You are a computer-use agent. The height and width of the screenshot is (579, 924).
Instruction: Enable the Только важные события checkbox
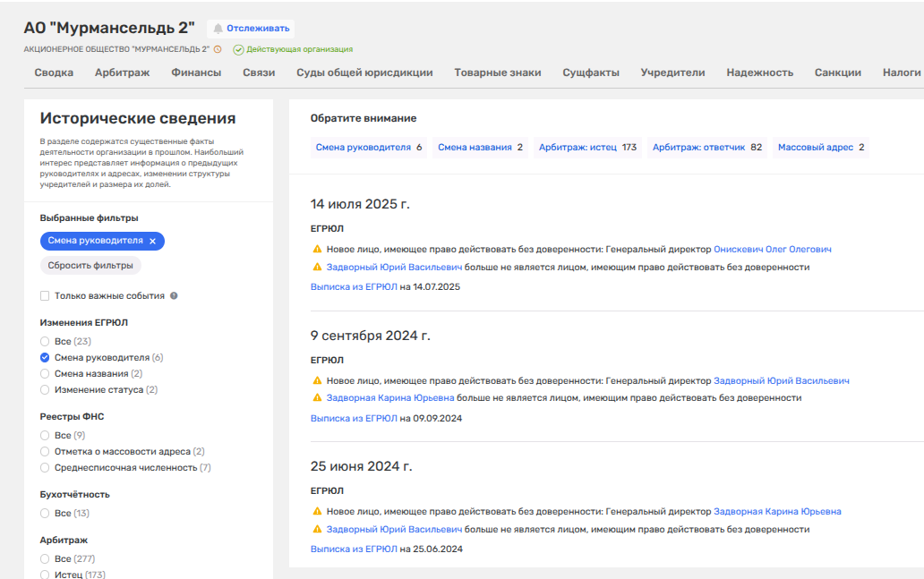pyautogui.click(x=45, y=295)
